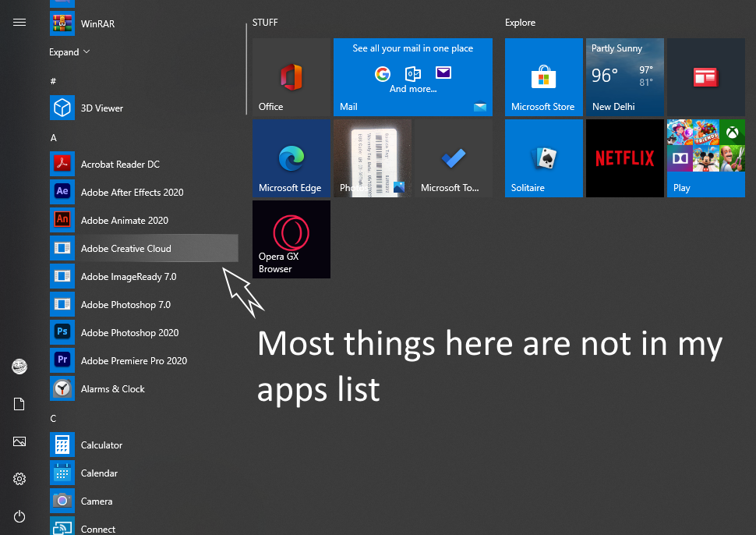Click 'Alarms & Clock' list label
This screenshot has height=535, width=756.
(113, 389)
